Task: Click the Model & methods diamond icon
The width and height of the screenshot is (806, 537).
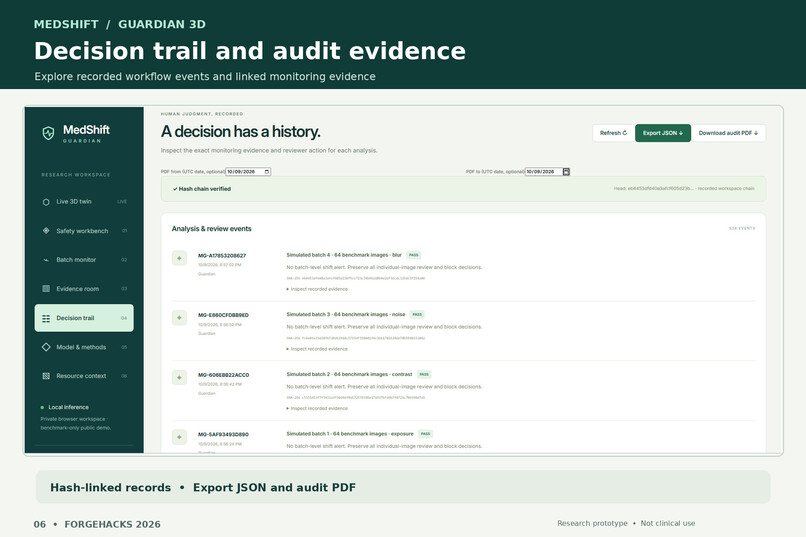Action: click(46, 347)
